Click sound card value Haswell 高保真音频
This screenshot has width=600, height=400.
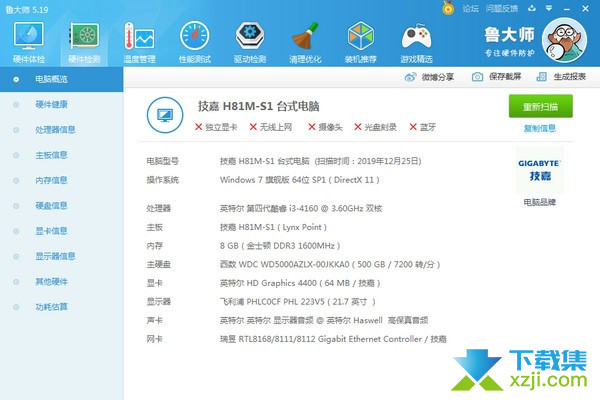point(324,320)
